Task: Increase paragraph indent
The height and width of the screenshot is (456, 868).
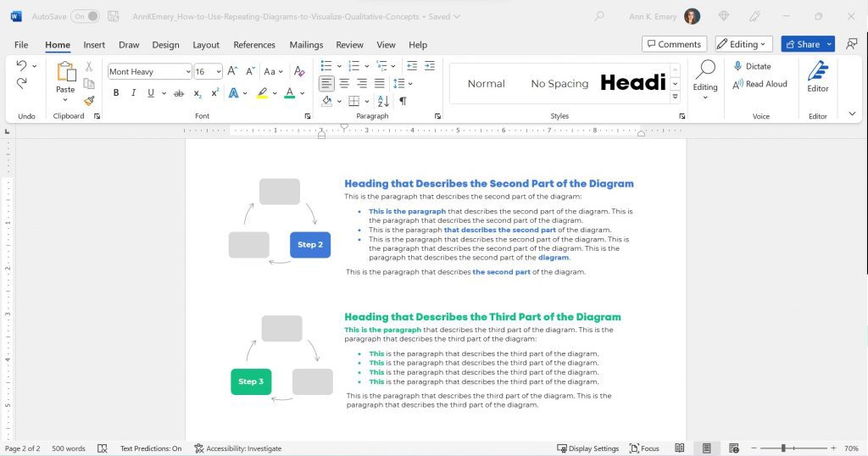Action: tap(430, 66)
